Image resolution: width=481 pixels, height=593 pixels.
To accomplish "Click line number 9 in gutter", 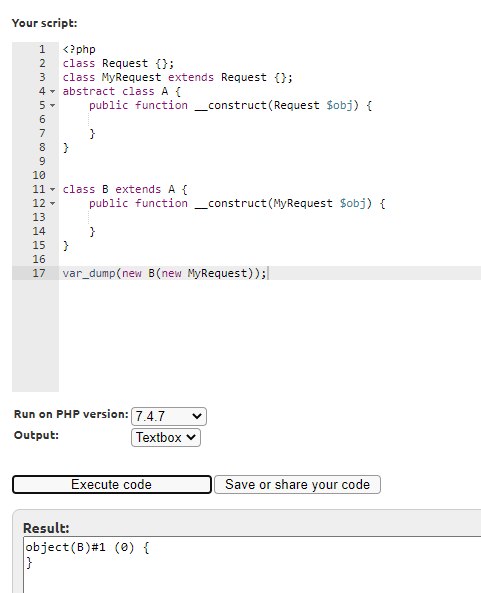I will coord(42,161).
